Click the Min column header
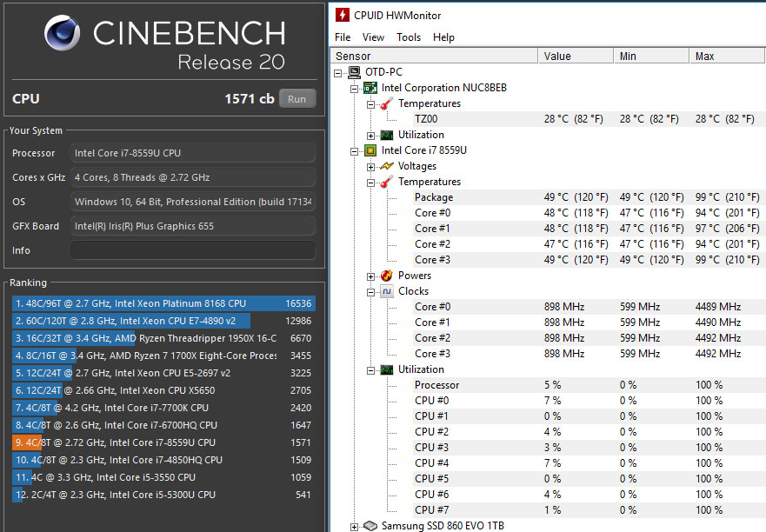This screenshot has width=766, height=532. (652, 57)
